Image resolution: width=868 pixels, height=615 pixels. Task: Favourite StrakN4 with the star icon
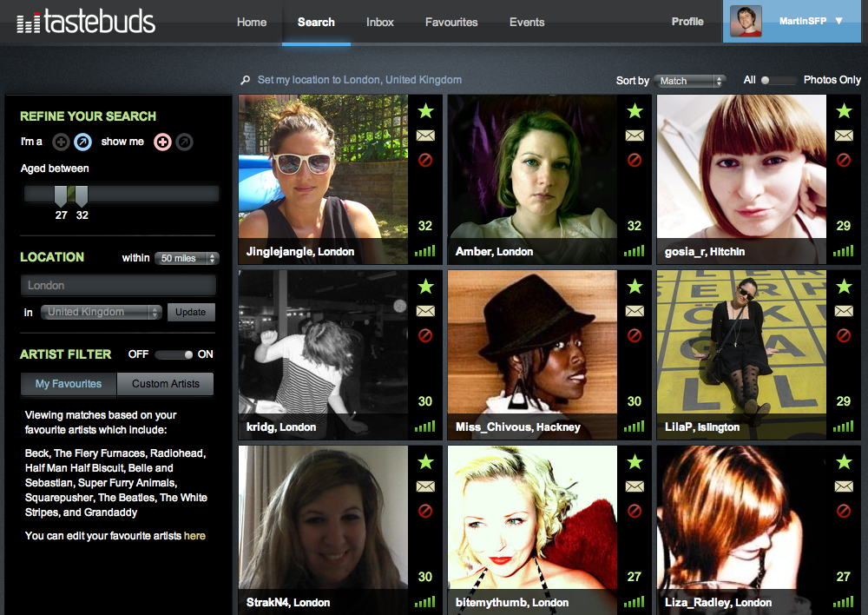(x=425, y=462)
